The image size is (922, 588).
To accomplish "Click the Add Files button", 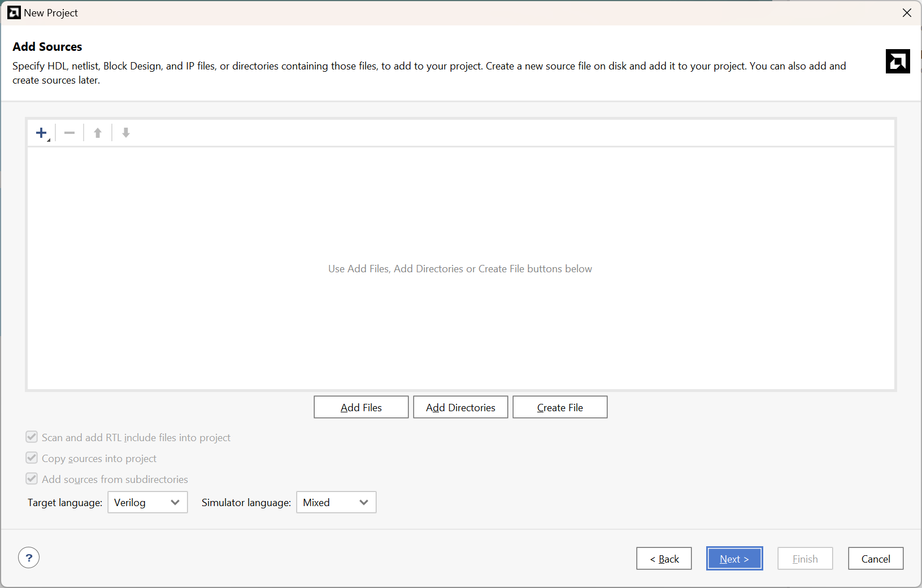I will [x=361, y=407].
